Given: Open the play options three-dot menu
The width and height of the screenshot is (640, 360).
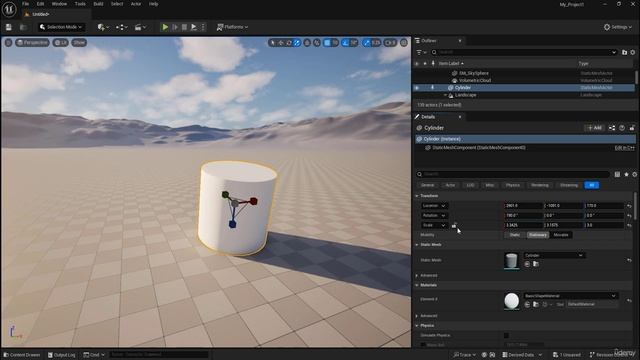Looking at the screenshot, I should point(203,27).
